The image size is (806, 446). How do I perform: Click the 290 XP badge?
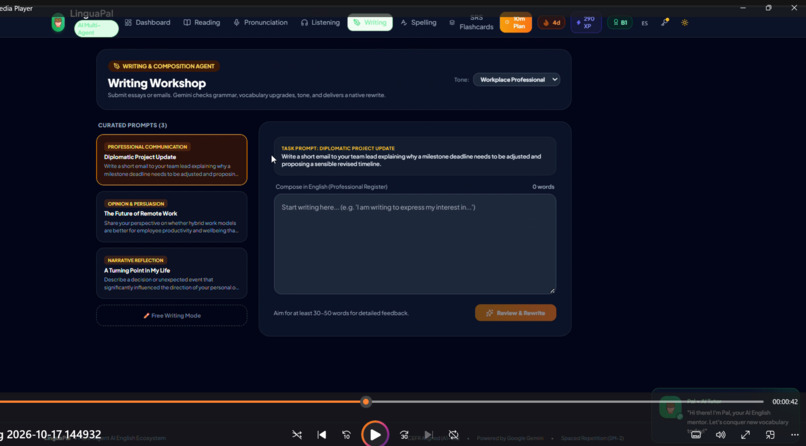pos(586,23)
